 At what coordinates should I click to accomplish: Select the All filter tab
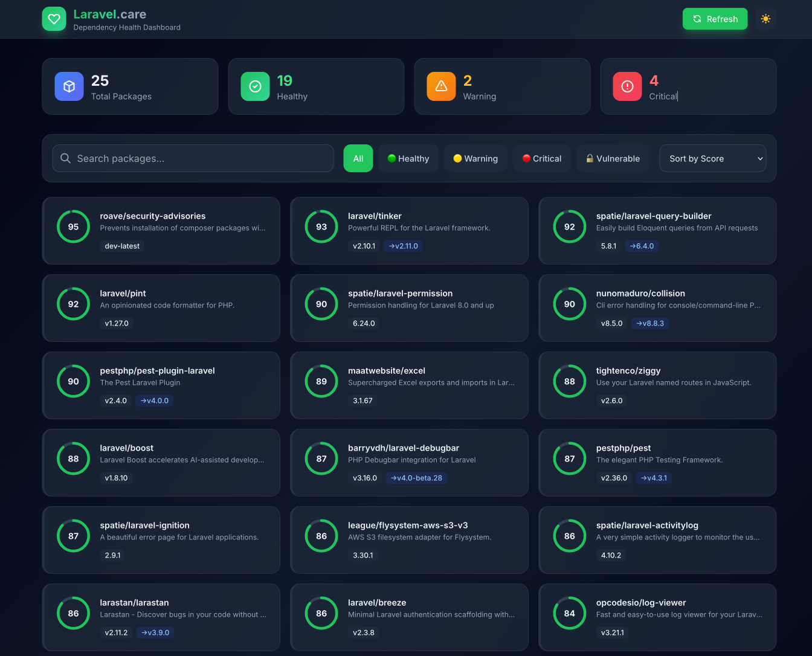358,158
